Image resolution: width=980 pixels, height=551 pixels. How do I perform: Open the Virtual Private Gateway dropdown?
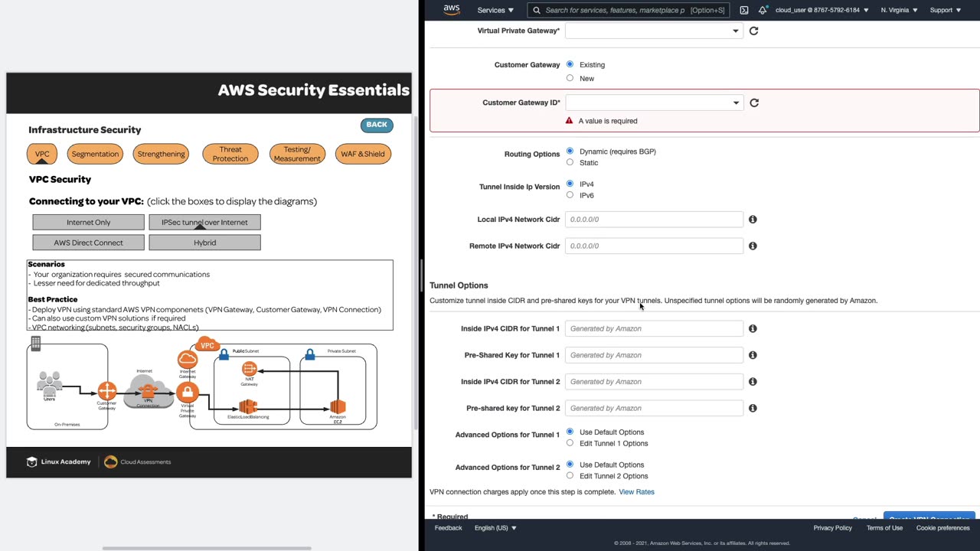click(x=654, y=31)
